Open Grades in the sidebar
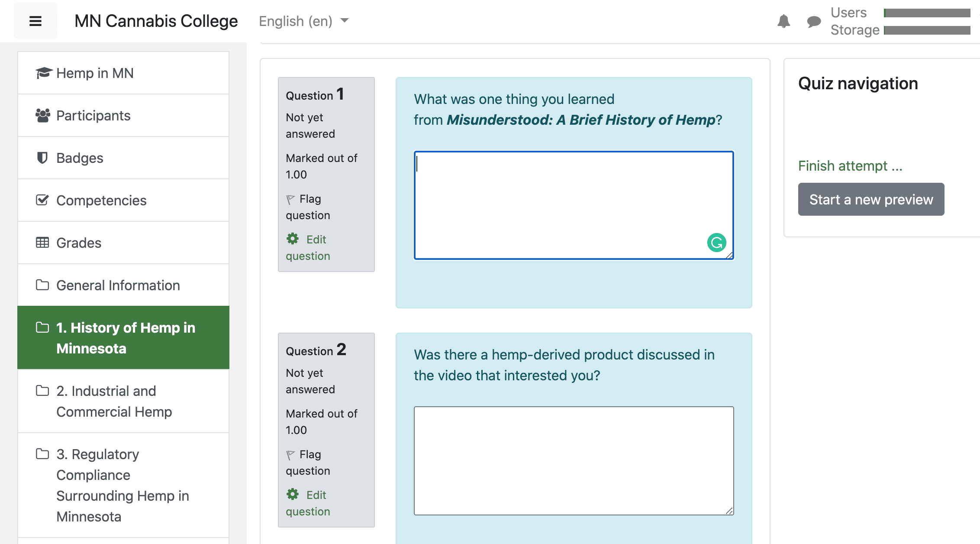The width and height of the screenshot is (980, 544). [x=78, y=243]
